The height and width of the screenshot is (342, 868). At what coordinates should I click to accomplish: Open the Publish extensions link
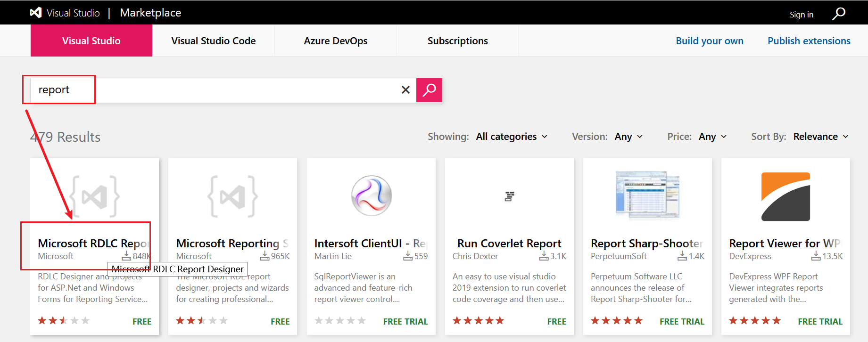tap(809, 41)
